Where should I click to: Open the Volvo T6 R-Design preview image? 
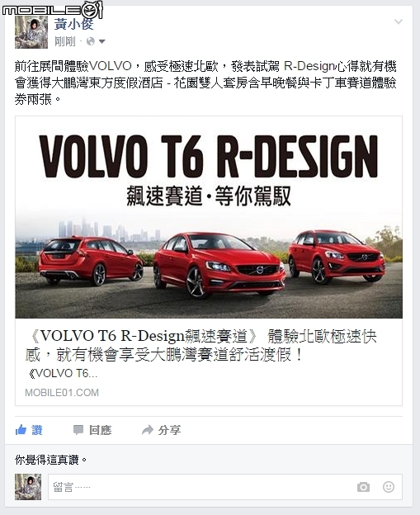click(209, 217)
